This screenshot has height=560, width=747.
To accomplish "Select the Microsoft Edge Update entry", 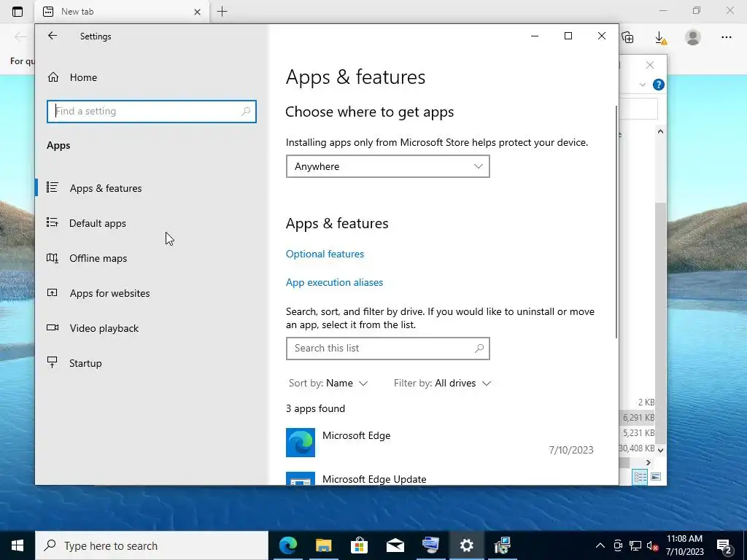I will click(440, 478).
